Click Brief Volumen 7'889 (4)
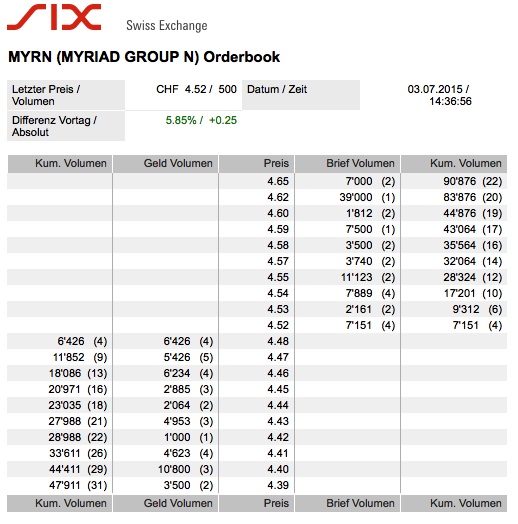The image size is (518, 524). [370, 293]
